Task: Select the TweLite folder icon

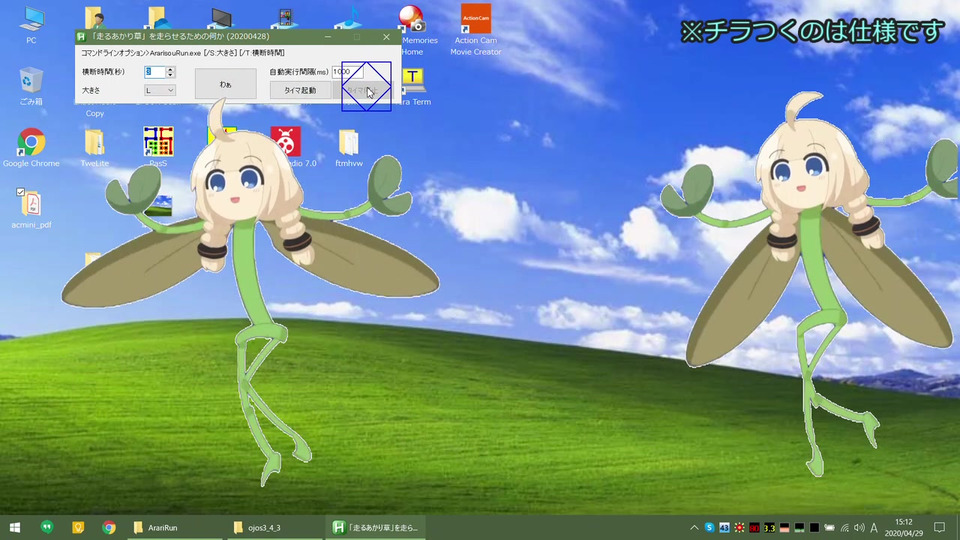Action: point(94,147)
